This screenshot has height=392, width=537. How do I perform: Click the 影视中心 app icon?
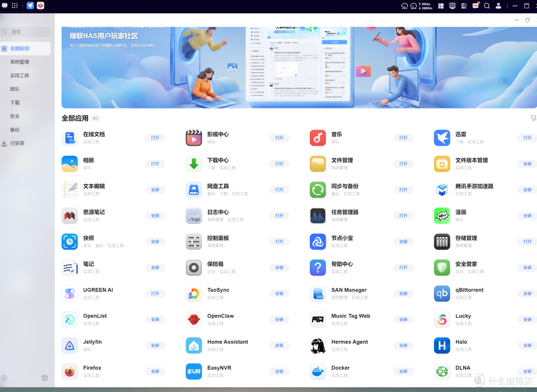click(x=194, y=138)
